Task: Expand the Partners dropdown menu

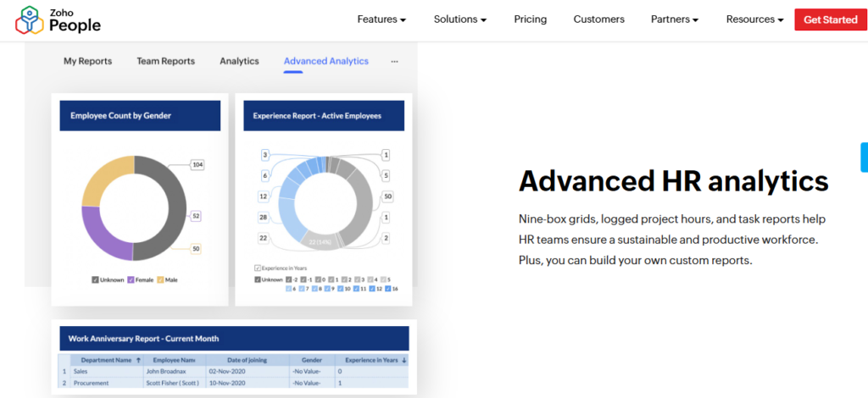Action: pyautogui.click(x=674, y=19)
